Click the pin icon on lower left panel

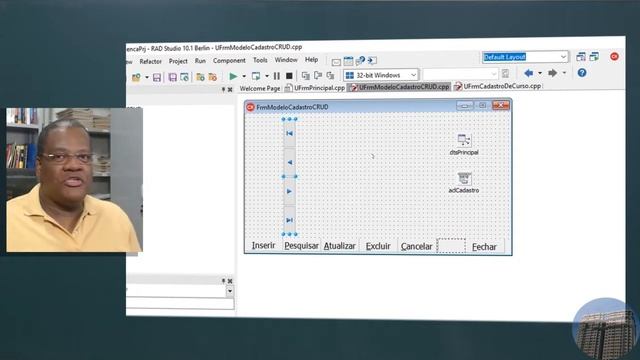pyautogui.click(x=223, y=281)
